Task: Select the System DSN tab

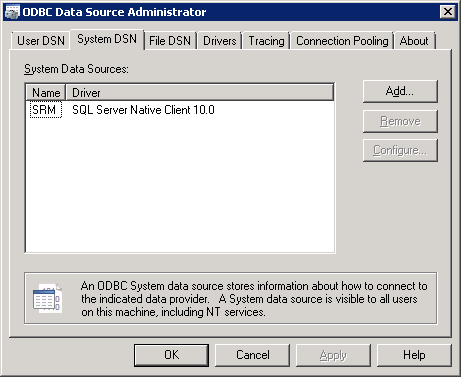Action: click(x=107, y=39)
